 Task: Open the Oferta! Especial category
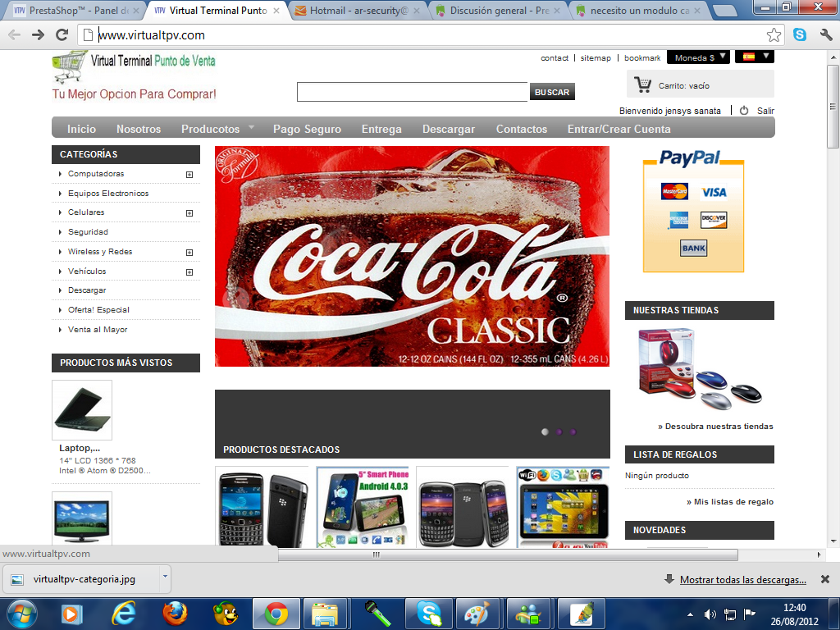pyautogui.click(x=98, y=310)
